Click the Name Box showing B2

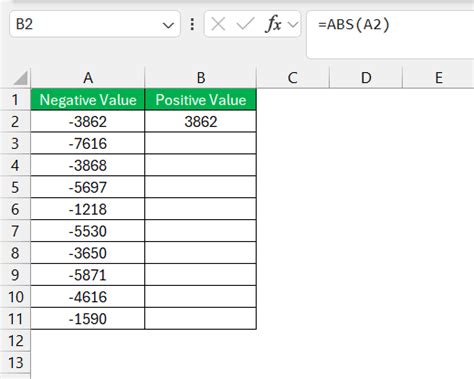tap(95, 24)
